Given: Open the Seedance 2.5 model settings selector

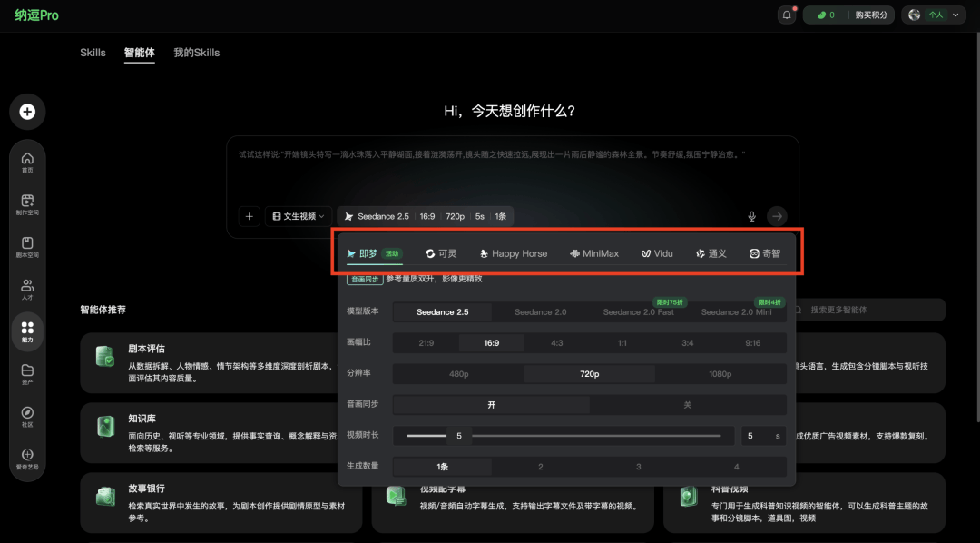Looking at the screenshot, I should coord(426,216).
